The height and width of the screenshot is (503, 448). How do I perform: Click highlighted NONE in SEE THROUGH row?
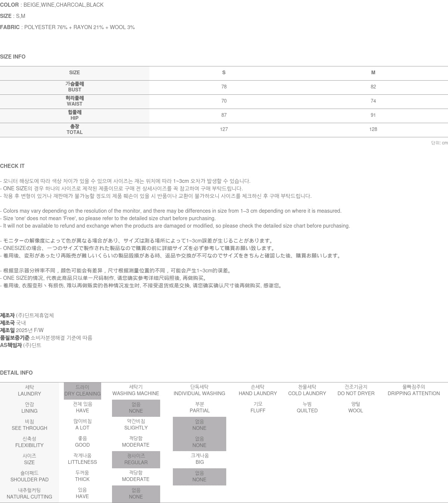(x=199, y=425)
